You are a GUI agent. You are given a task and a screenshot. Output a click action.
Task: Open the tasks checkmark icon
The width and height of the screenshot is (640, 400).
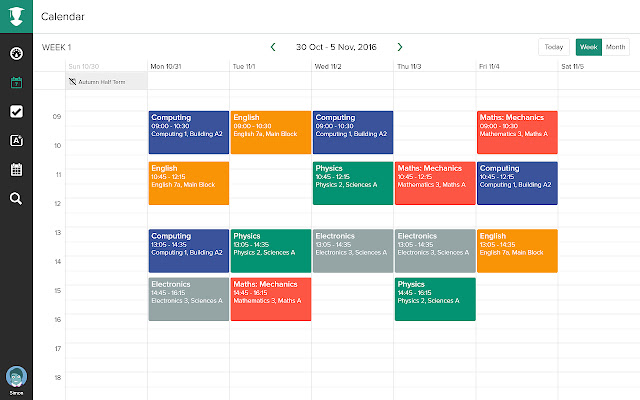pos(16,112)
